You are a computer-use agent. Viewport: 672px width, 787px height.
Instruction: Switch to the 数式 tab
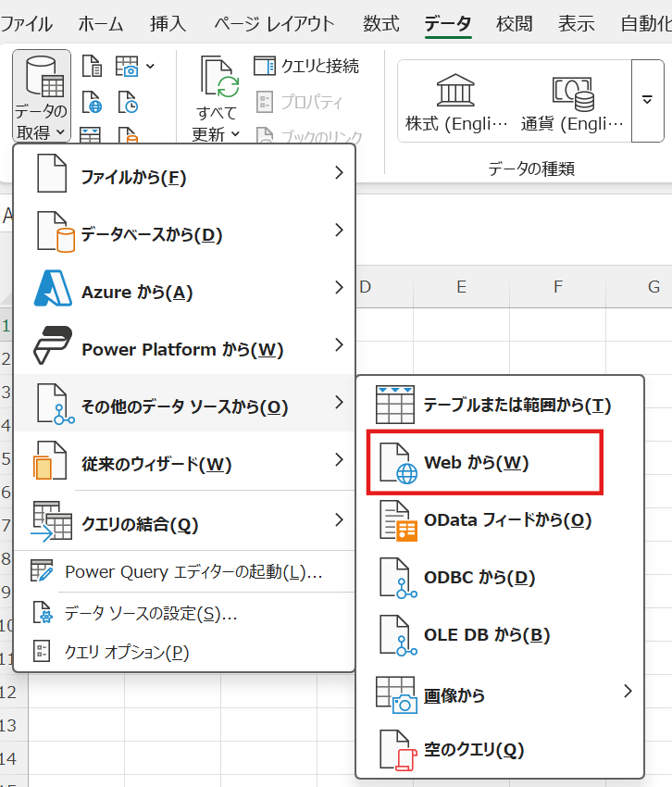pyautogui.click(x=381, y=24)
